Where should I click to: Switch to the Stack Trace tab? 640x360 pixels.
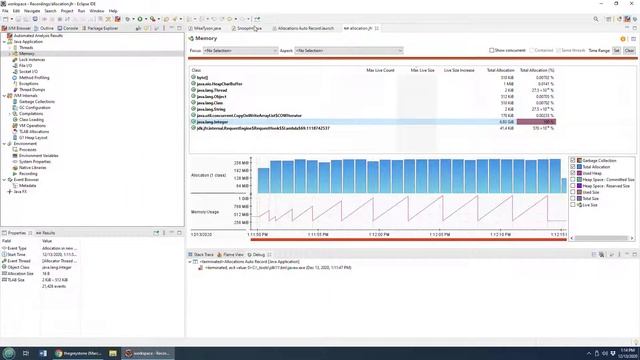(x=201, y=255)
